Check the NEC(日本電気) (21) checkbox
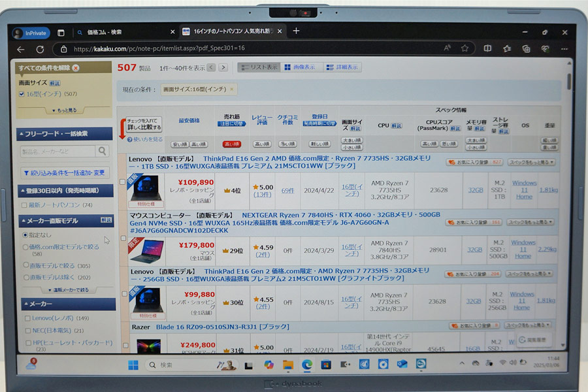 27,331
